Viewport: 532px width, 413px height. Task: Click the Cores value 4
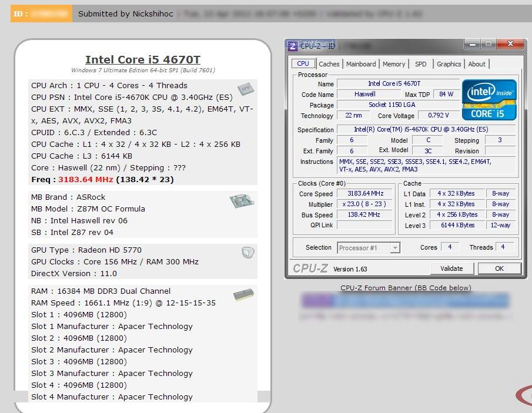(x=450, y=247)
